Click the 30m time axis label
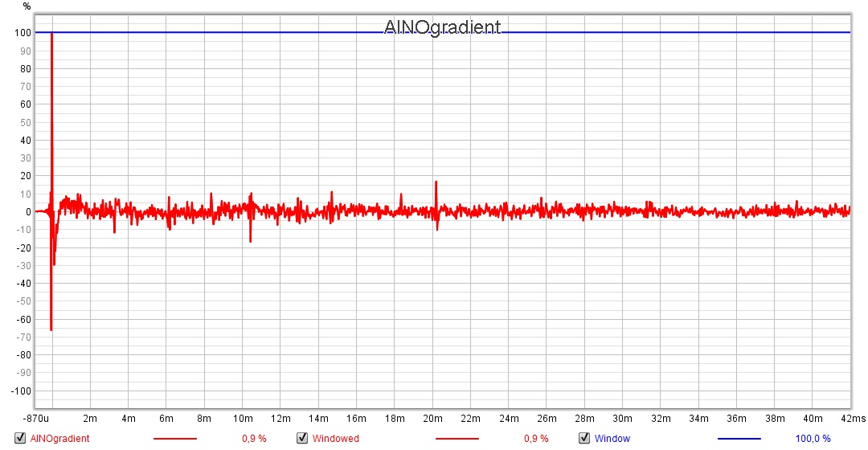This screenshot has height=450, width=868. (622, 419)
